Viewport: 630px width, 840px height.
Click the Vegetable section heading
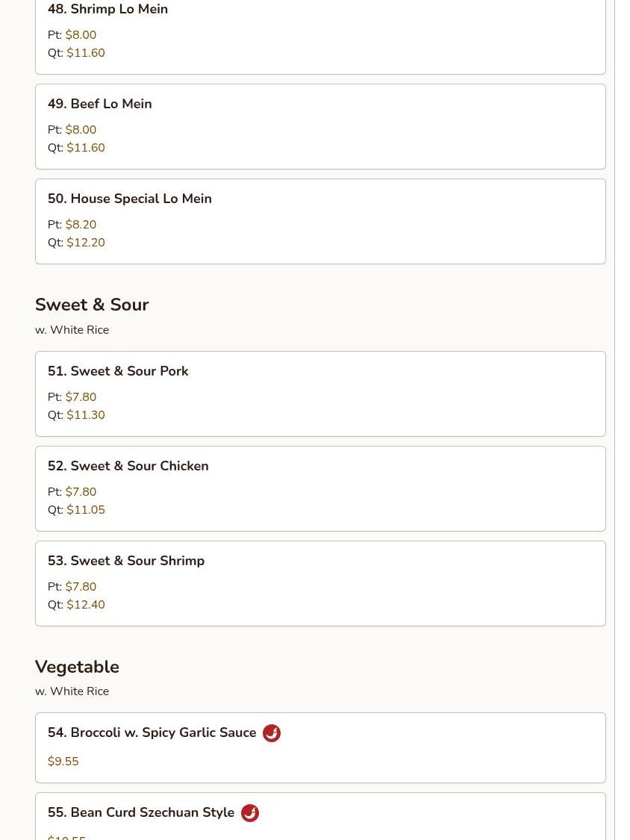[x=77, y=667]
